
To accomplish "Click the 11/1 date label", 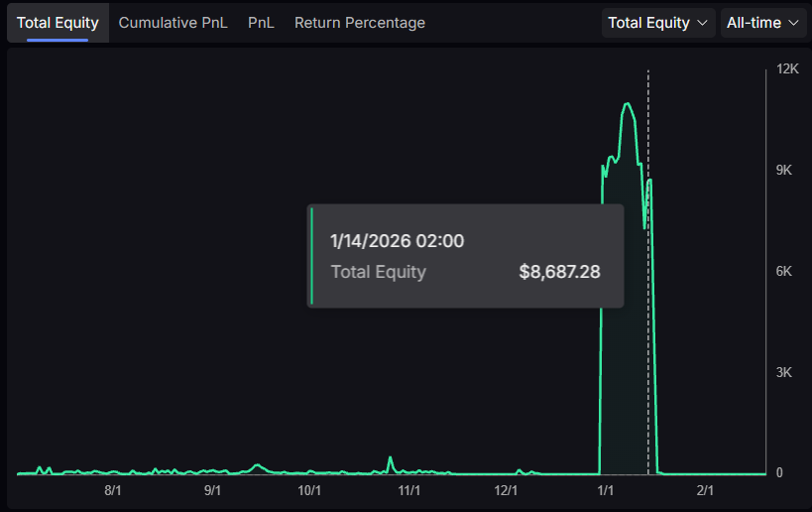I will (x=408, y=490).
